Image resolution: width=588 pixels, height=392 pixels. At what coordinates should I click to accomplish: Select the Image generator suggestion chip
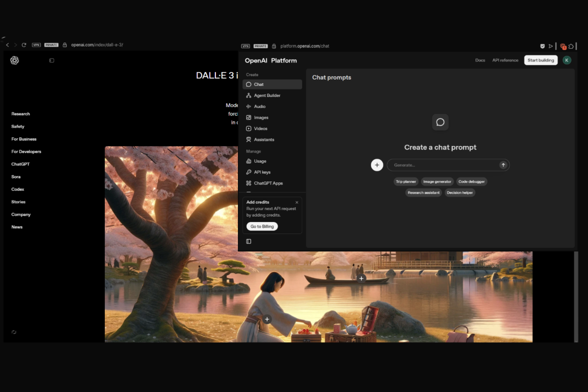437,182
